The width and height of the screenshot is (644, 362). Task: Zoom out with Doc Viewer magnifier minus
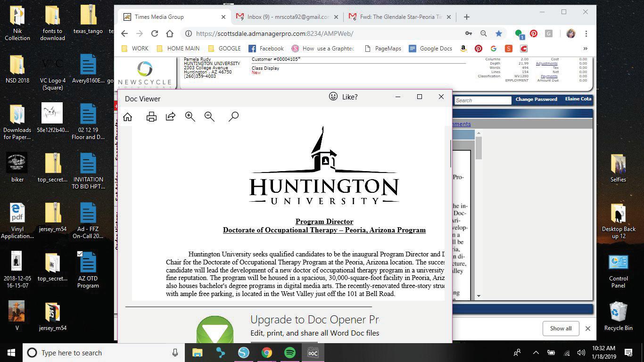coord(209,116)
